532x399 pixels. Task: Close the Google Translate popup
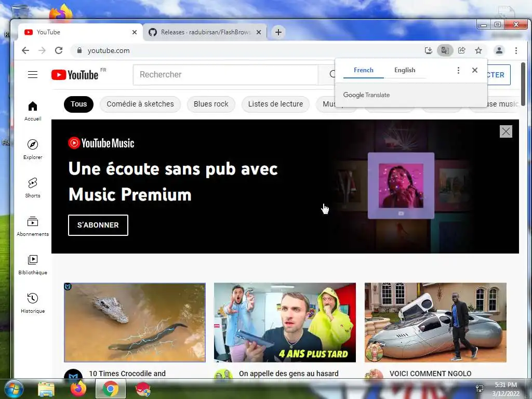click(x=475, y=70)
